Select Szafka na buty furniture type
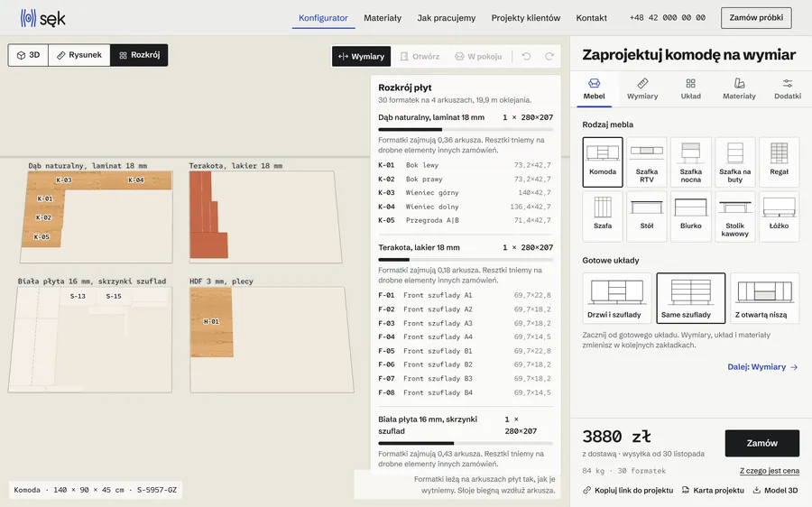Viewport: 812px width, 507px height. pyautogui.click(x=734, y=162)
